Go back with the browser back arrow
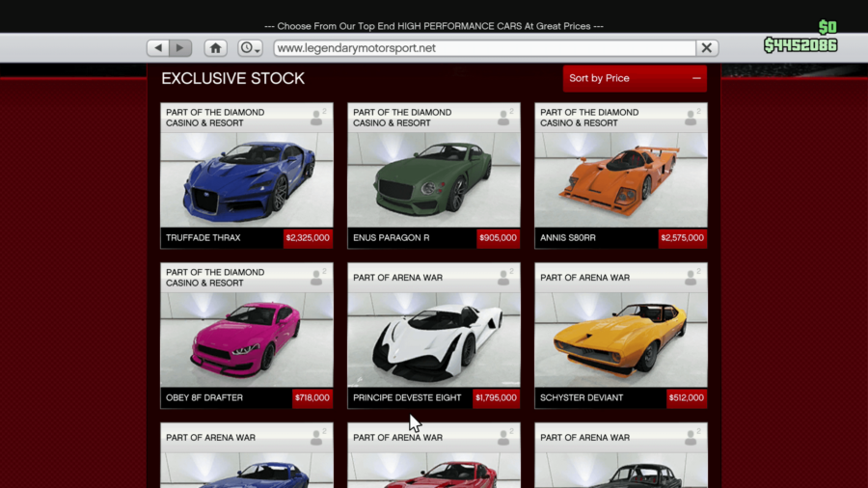This screenshot has height=488, width=868. point(158,48)
